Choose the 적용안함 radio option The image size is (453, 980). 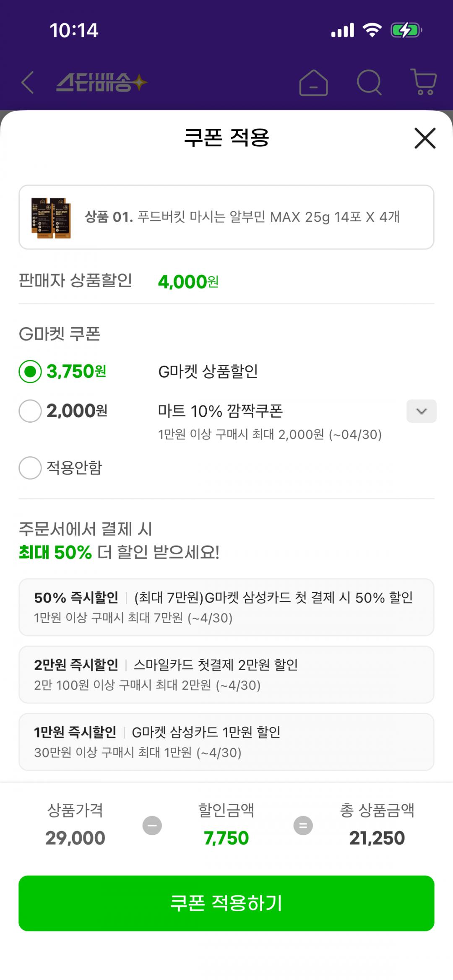click(x=30, y=468)
